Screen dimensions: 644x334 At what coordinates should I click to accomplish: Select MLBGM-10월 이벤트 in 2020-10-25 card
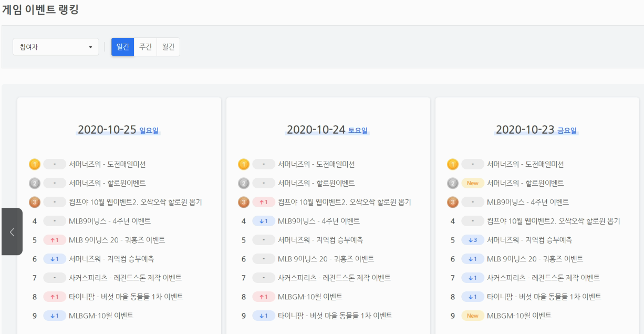[101, 316]
